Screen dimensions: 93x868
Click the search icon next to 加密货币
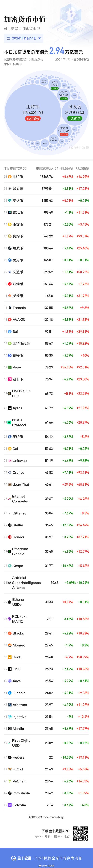coord(39,28)
